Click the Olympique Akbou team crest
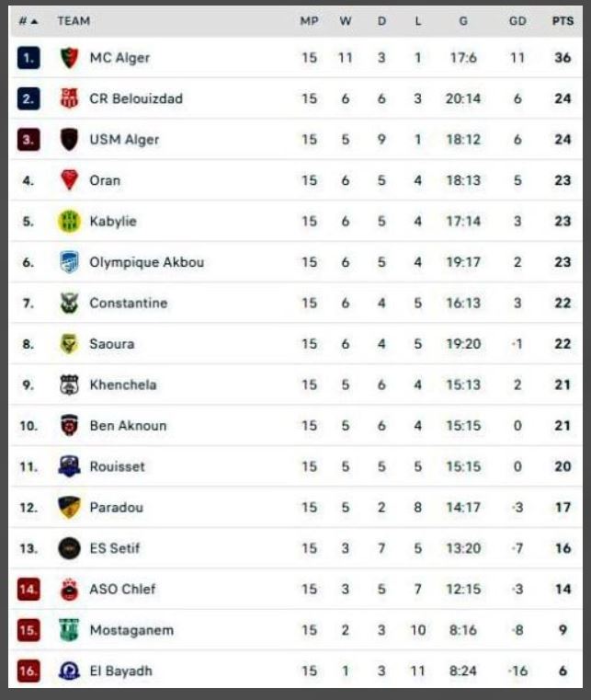 click(69, 262)
